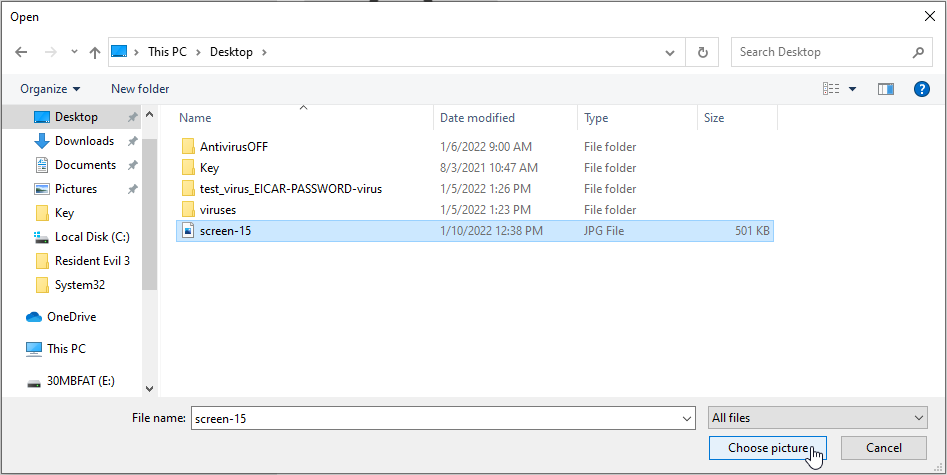Open help with the question mark icon
The image size is (947, 475).
point(922,89)
